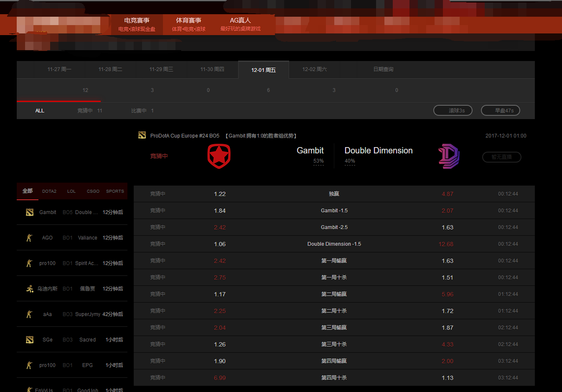Choose 1.26 odds in the 第三局十杀 row
Screen dimensions: 562x392
[x=220, y=344]
